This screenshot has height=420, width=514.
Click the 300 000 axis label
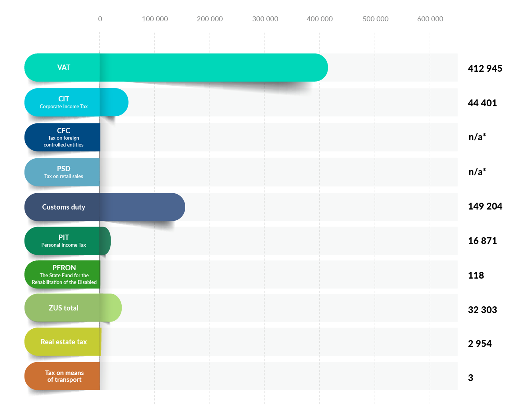(x=265, y=19)
